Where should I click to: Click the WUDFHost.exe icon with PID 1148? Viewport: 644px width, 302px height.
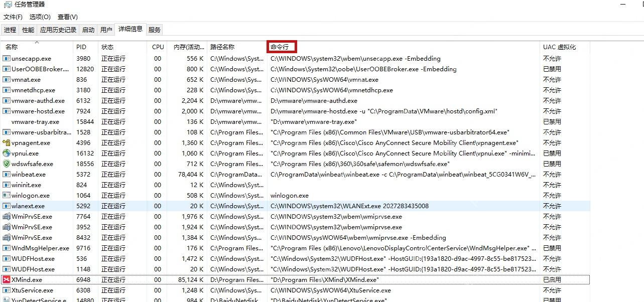click(x=7, y=269)
